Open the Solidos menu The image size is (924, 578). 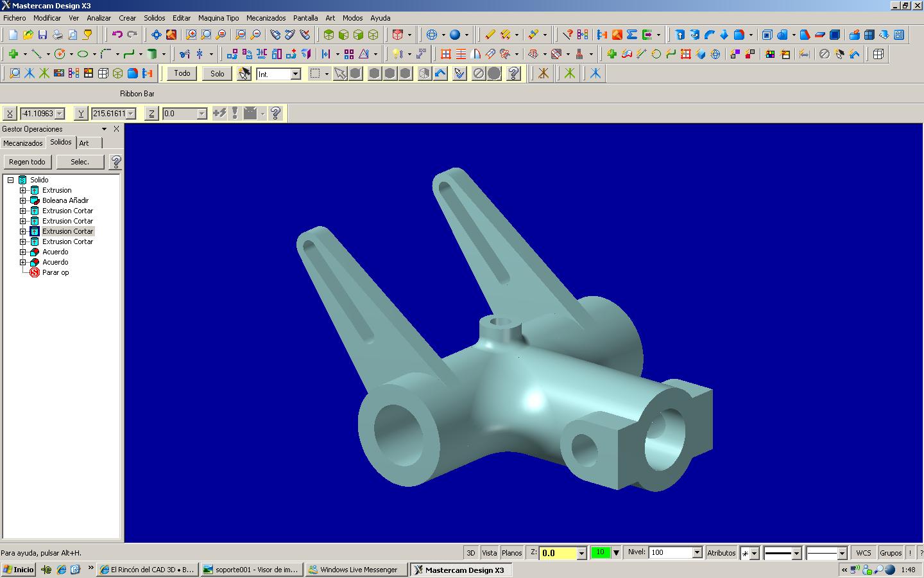pyautogui.click(x=154, y=18)
